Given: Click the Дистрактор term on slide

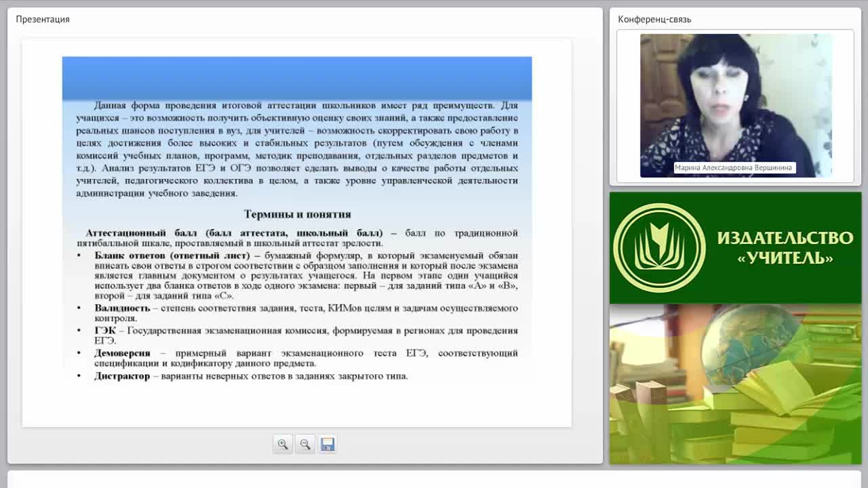Looking at the screenshot, I should 122,375.
